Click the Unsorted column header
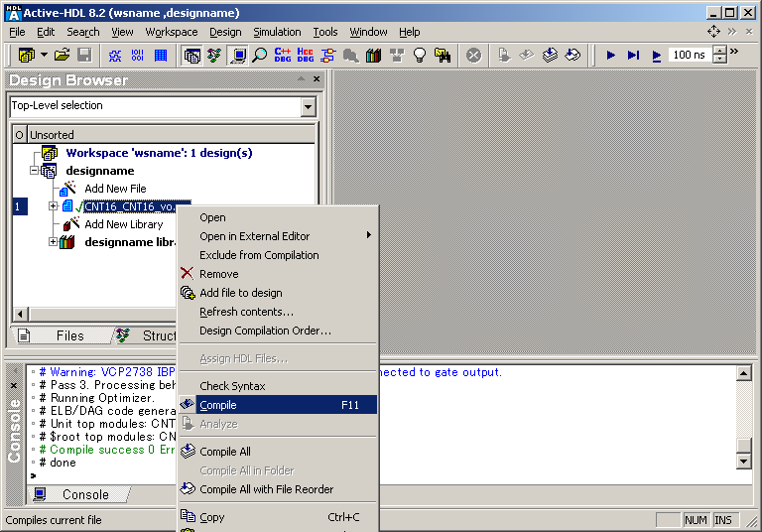The image size is (762, 532). tap(171, 135)
